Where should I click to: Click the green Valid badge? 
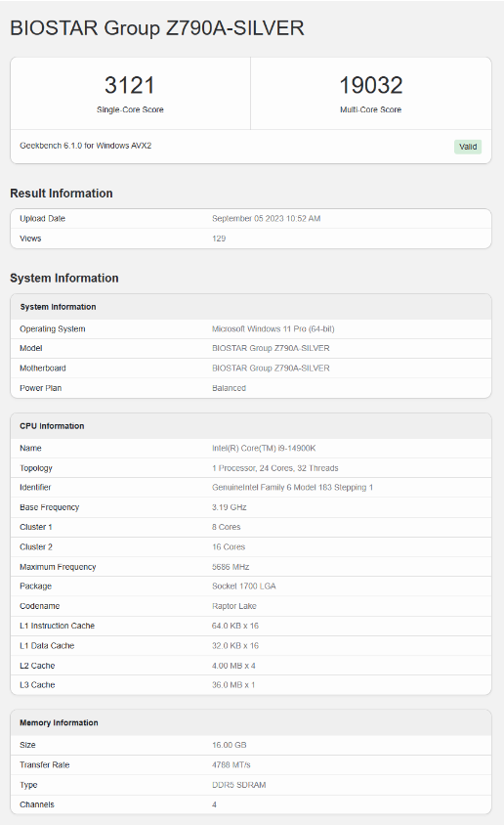click(x=468, y=147)
